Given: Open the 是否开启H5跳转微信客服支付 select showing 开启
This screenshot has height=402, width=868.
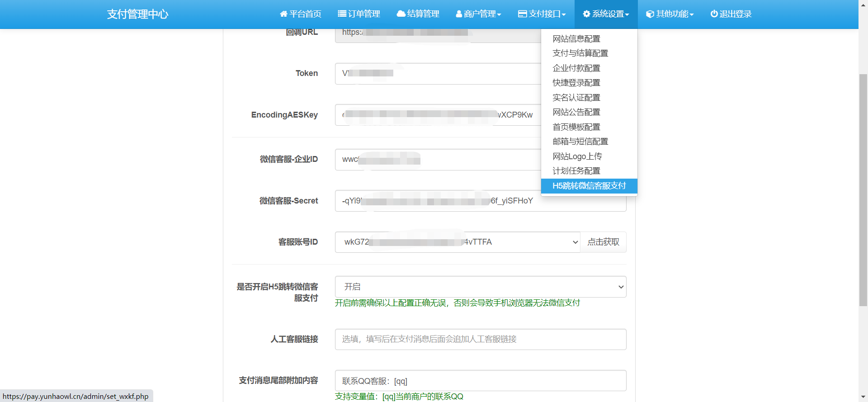Looking at the screenshot, I should tap(481, 287).
